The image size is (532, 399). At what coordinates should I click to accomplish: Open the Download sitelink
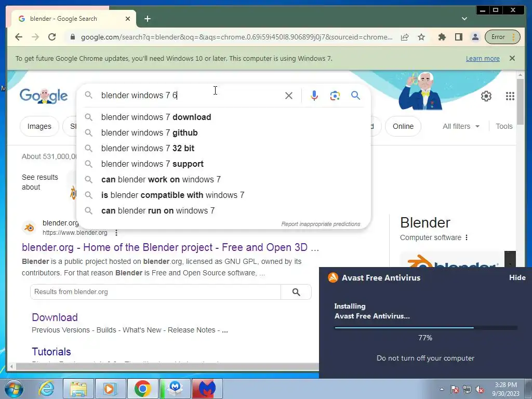(55, 317)
